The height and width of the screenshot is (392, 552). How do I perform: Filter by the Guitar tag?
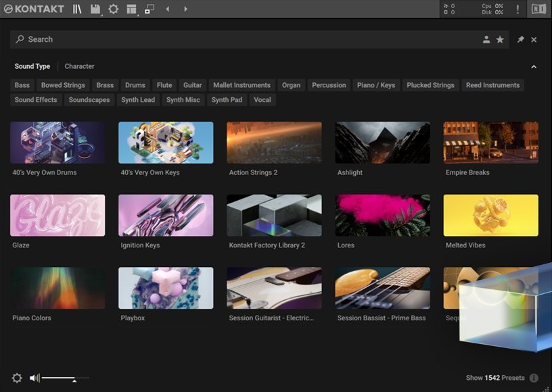click(193, 85)
